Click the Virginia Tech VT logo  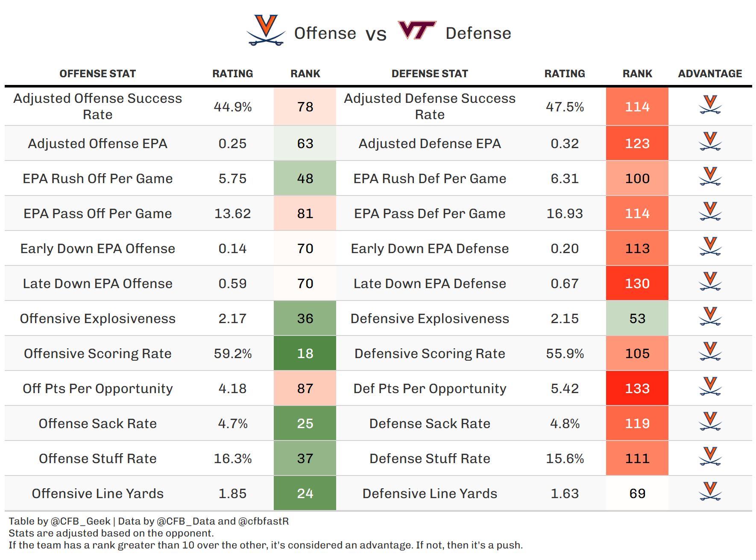416,30
